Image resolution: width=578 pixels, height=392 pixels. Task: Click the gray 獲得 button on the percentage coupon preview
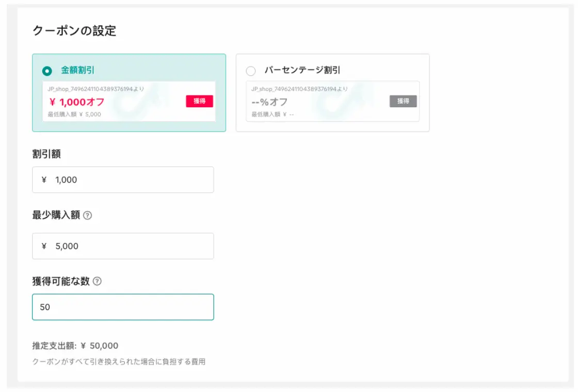tap(403, 101)
